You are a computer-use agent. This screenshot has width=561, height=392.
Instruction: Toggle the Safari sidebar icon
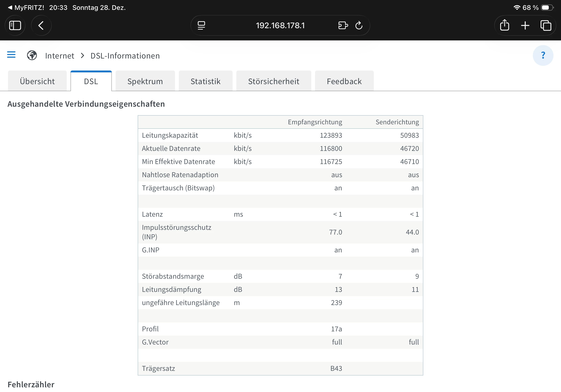pos(15,25)
